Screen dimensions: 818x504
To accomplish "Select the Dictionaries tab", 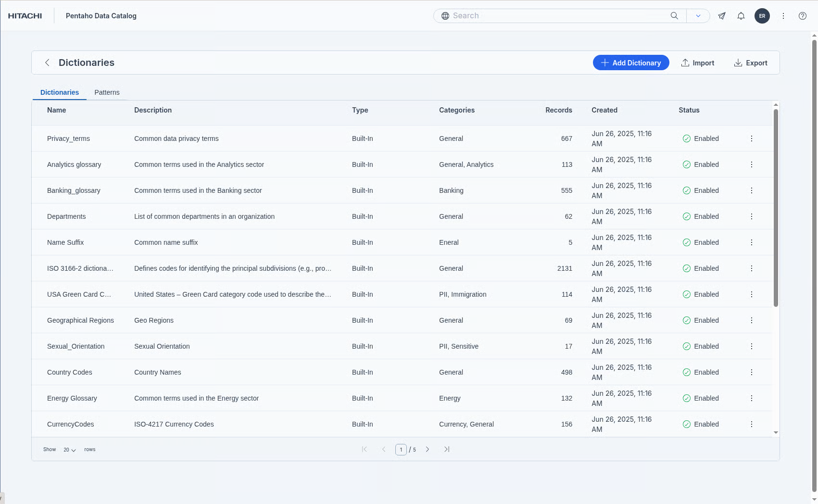I will pos(60,92).
